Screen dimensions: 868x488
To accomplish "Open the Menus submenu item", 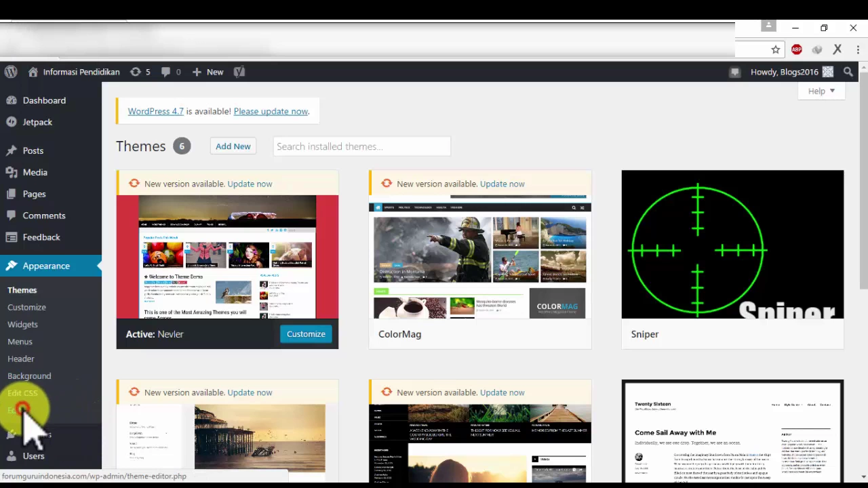I will (20, 342).
